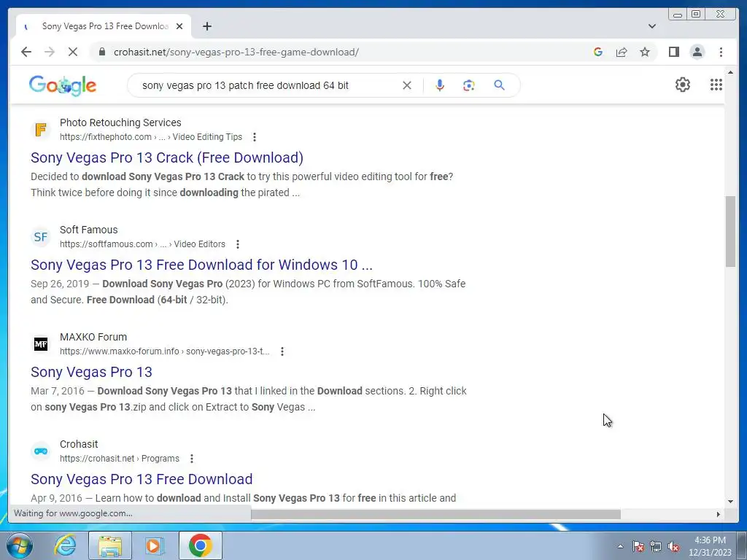The height and width of the screenshot is (560, 747).
Task: Open Crohasit's Sony Vegas Pro 13 Free Download link
Action: [142, 479]
